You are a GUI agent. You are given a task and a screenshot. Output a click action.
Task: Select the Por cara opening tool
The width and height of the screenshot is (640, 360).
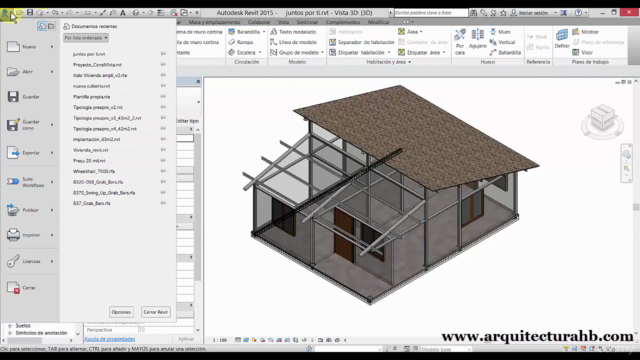[x=460, y=42]
